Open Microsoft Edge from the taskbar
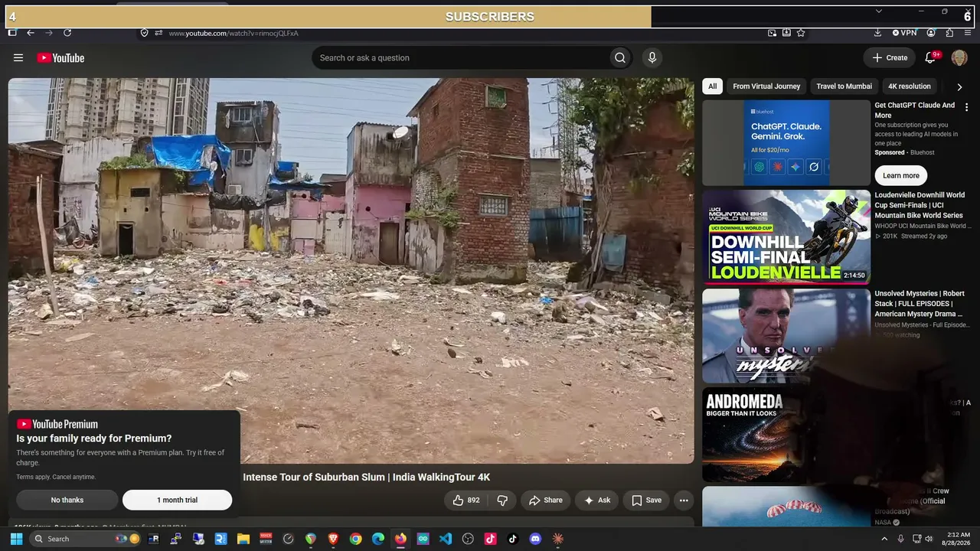This screenshot has height=551, width=980. [x=378, y=539]
